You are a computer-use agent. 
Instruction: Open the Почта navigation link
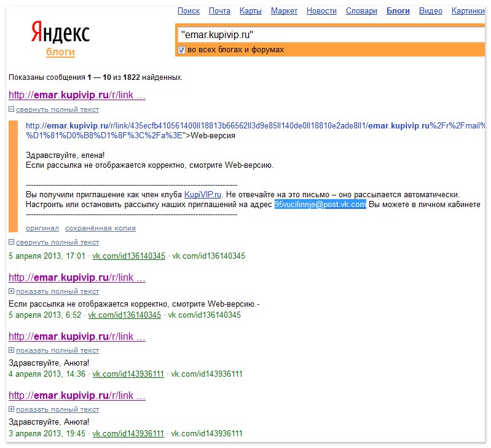click(219, 10)
